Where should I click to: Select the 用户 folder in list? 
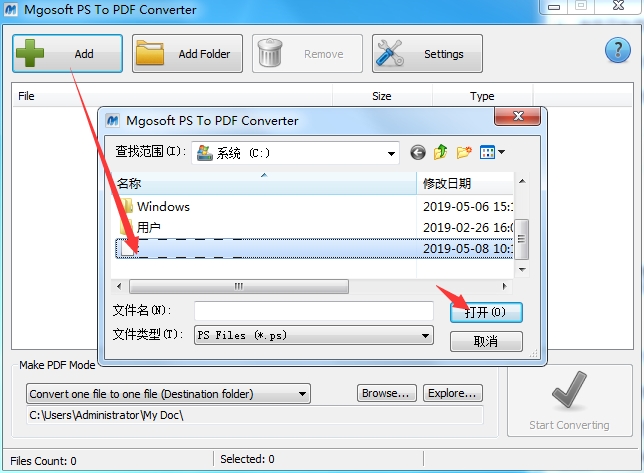point(148,227)
